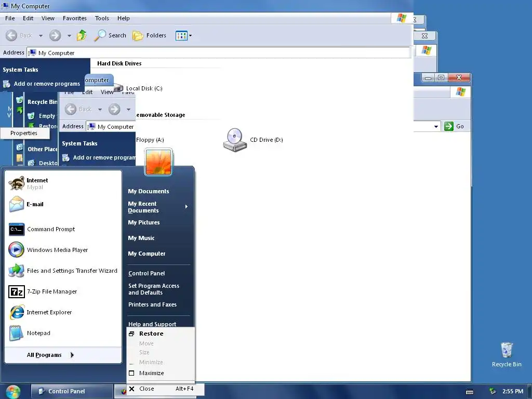Screen dimensions: 532x399
Task: Select the Recycle Bin icon on the desktop
Action: point(507,350)
